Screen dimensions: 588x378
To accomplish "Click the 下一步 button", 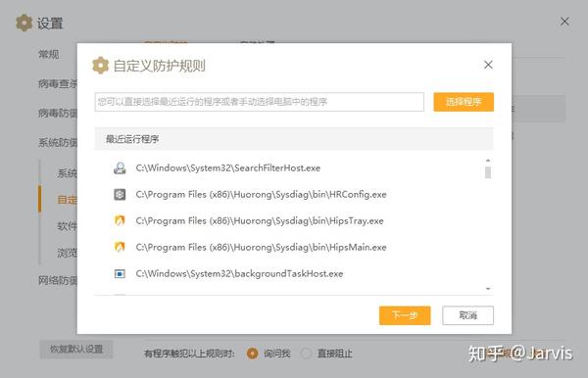I will pyautogui.click(x=405, y=315).
